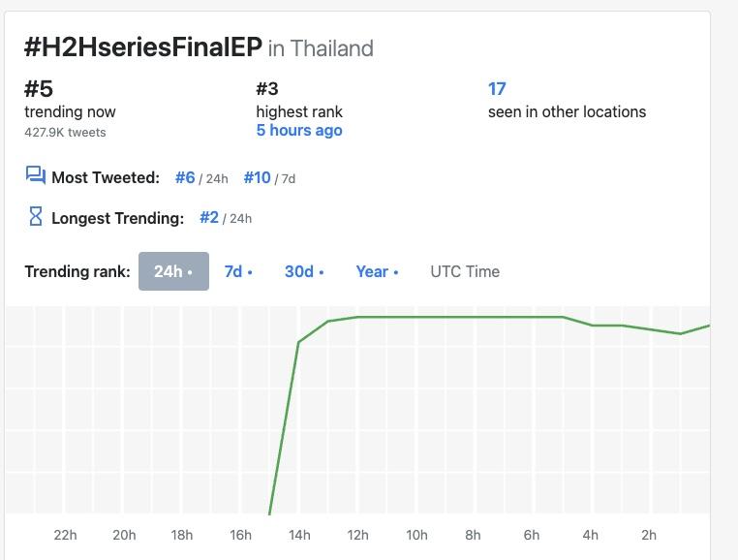Image resolution: width=738 pixels, height=560 pixels.
Task: Click the 8h label on the chart axis
Action: coord(473,535)
